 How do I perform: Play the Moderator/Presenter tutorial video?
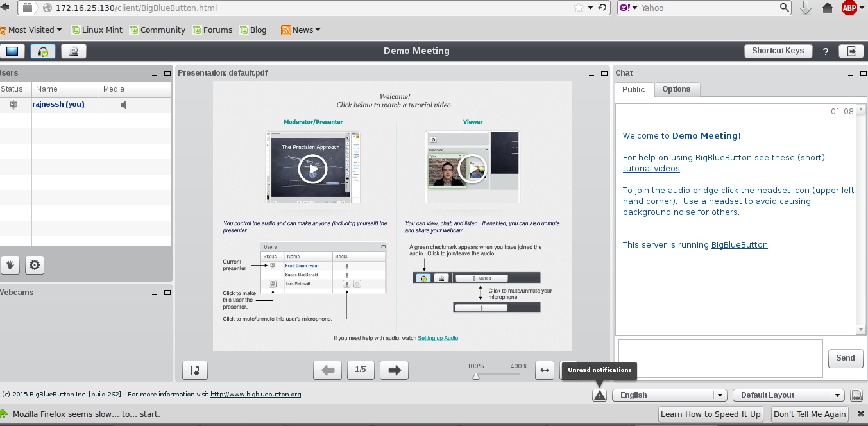312,170
